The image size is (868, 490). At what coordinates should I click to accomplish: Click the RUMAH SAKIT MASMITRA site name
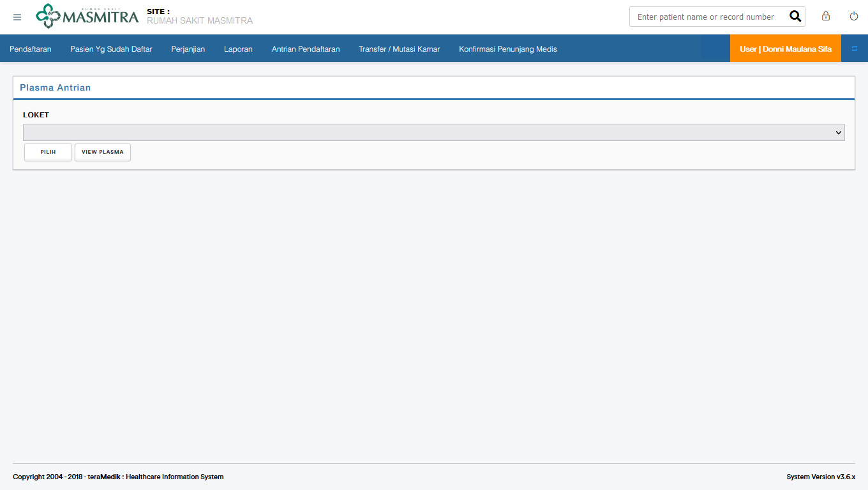(x=200, y=20)
